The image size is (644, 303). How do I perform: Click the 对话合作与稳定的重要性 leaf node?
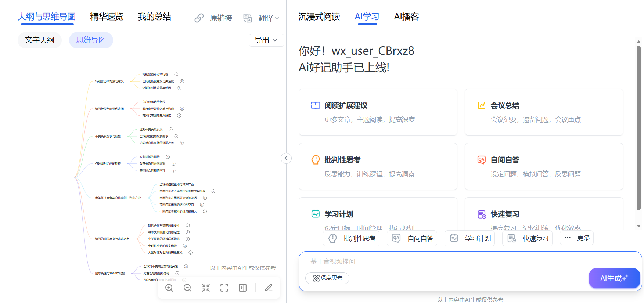pyautogui.click(x=164, y=226)
